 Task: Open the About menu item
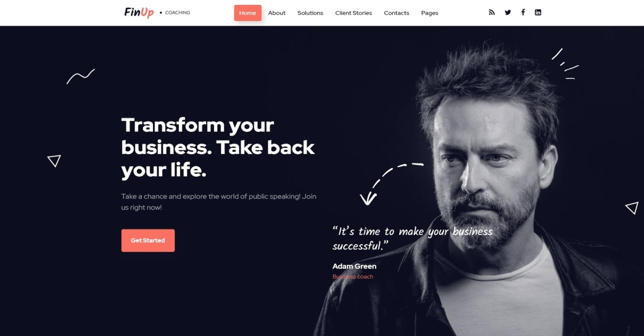coord(277,13)
